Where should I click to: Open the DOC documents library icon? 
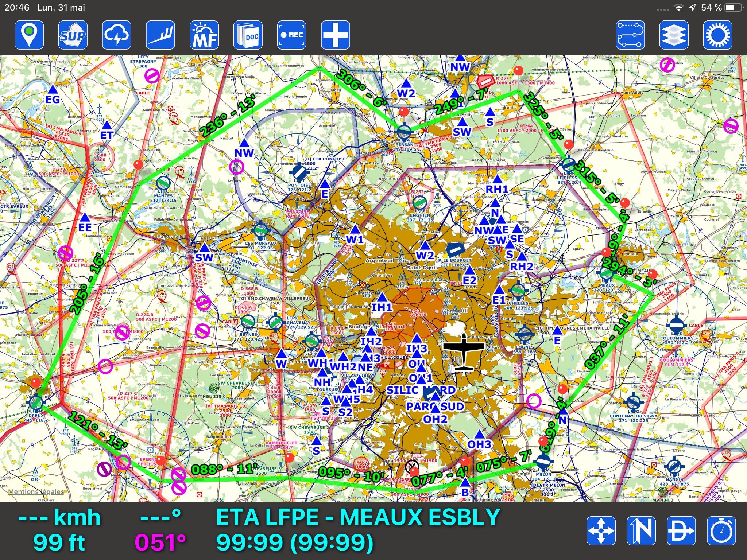[x=248, y=35]
